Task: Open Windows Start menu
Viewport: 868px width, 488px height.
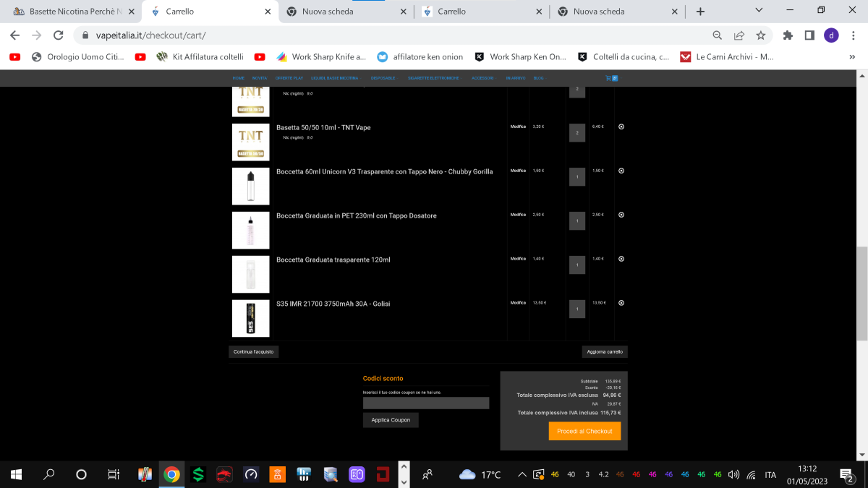Action: (x=16, y=475)
